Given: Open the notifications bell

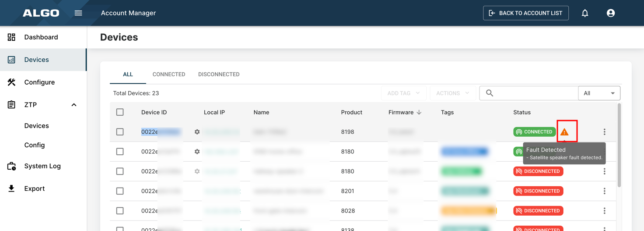Looking at the screenshot, I should [x=585, y=13].
